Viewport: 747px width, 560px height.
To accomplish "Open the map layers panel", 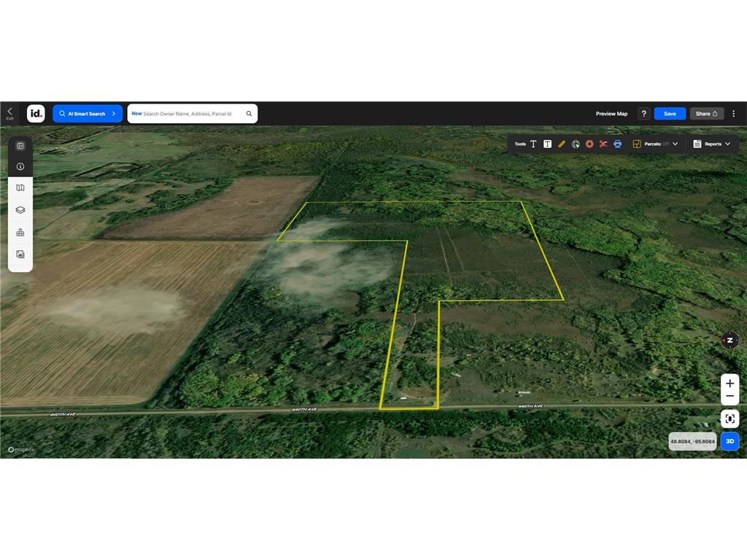I will (x=20, y=210).
